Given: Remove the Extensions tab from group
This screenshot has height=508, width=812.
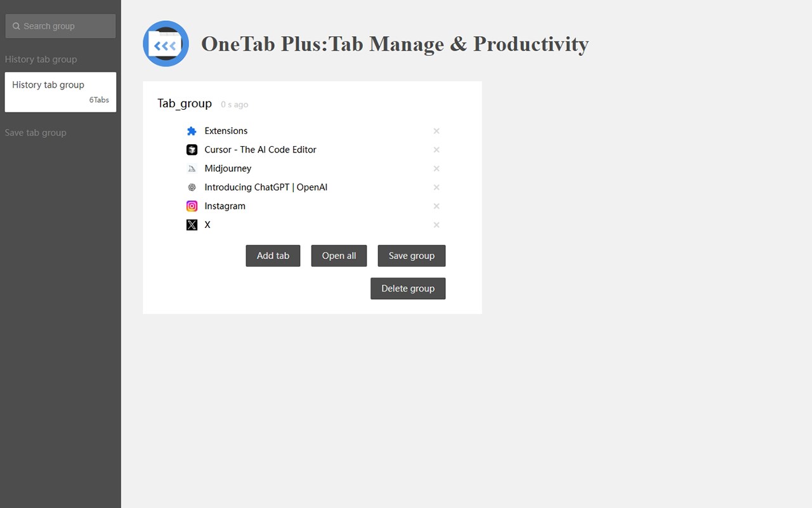Looking at the screenshot, I should pyautogui.click(x=436, y=131).
